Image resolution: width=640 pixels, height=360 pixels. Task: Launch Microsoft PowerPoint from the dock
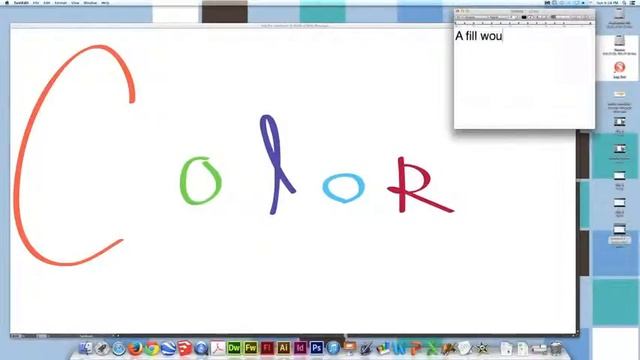415,348
